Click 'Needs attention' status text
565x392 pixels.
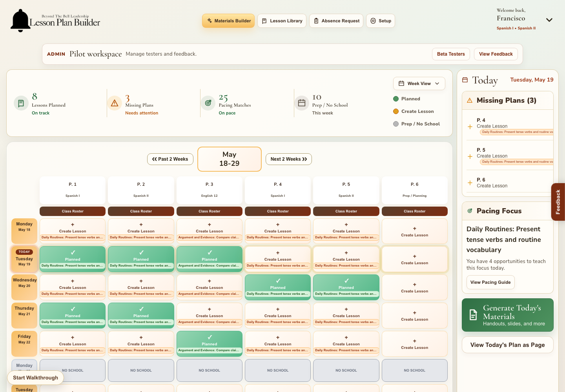142,113
